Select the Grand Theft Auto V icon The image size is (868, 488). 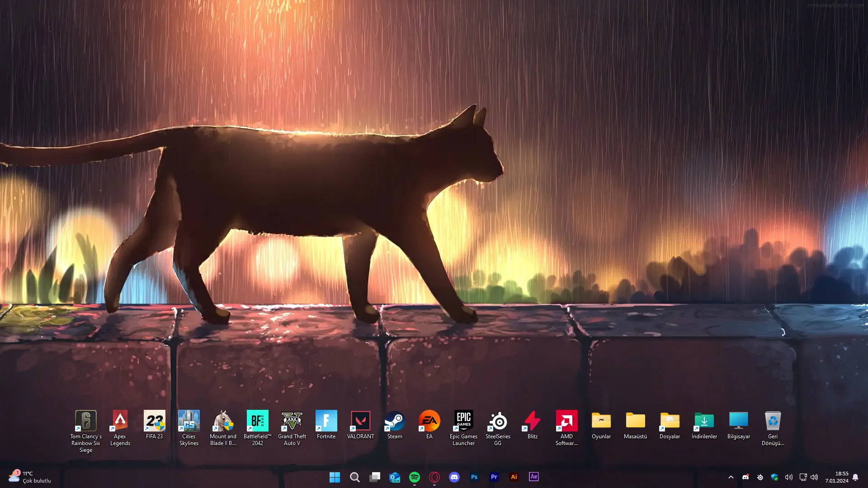tap(292, 427)
